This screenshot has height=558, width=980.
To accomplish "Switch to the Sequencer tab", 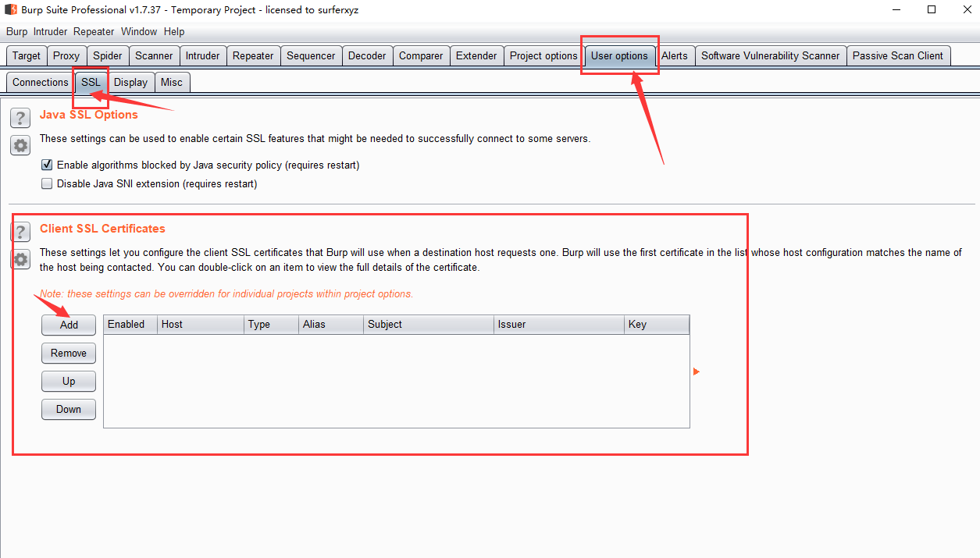I will 311,56.
